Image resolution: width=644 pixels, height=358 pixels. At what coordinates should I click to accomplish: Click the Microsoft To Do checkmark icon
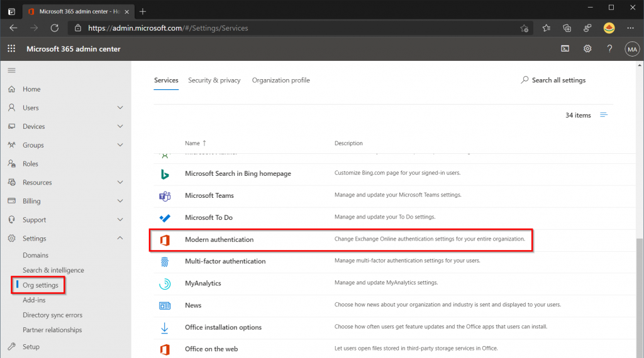165,218
